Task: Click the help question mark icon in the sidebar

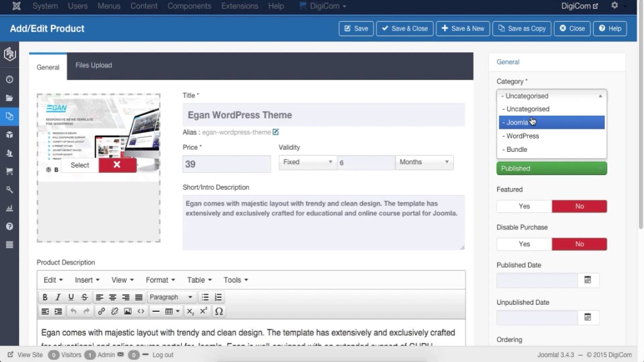Action: pyautogui.click(x=9, y=226)
